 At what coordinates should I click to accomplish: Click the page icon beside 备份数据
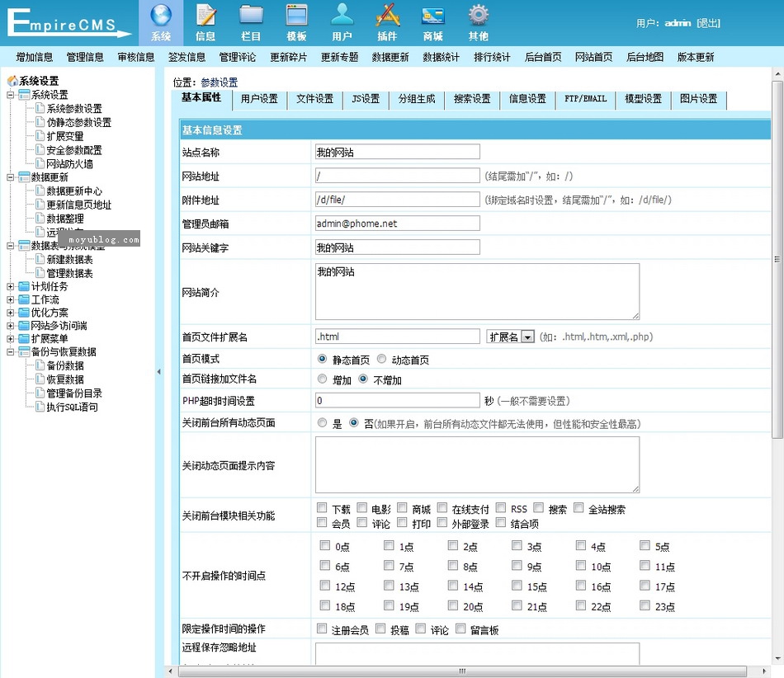click(40, 365)
